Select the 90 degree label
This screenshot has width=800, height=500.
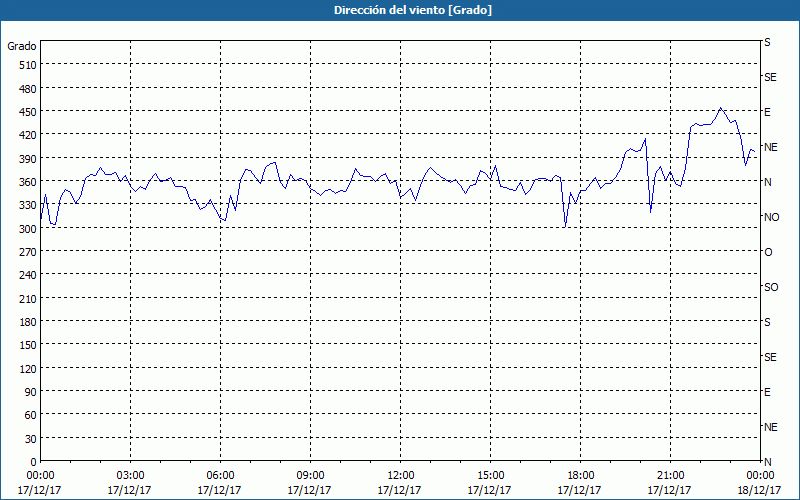(x=31, y=392)
